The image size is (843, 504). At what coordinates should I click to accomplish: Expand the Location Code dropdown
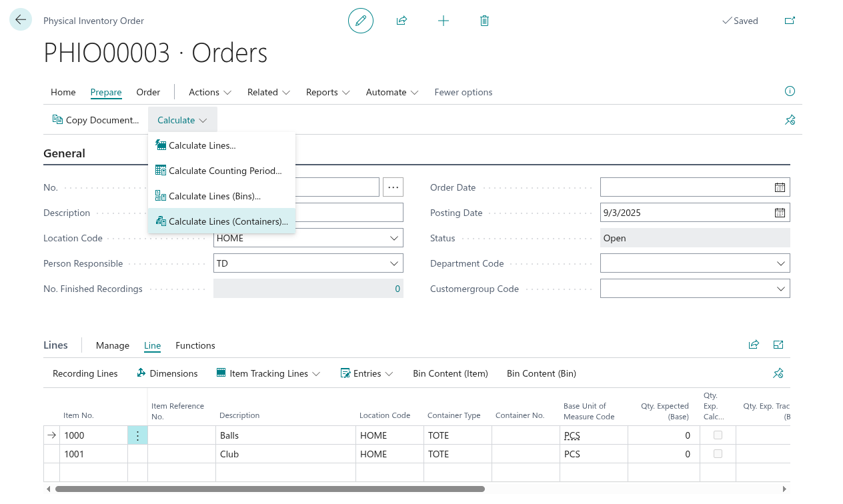click(393, 238)
